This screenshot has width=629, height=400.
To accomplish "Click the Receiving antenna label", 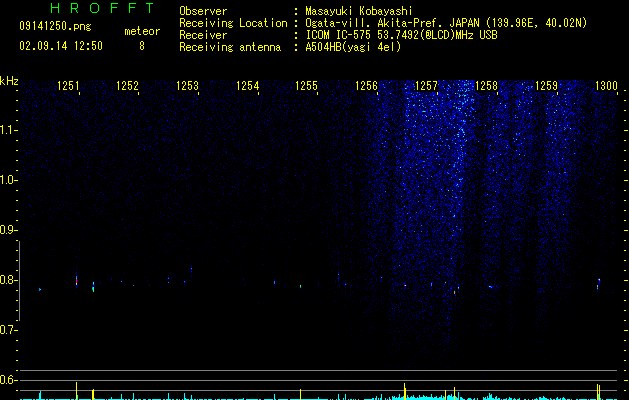I will pos(230,47).
